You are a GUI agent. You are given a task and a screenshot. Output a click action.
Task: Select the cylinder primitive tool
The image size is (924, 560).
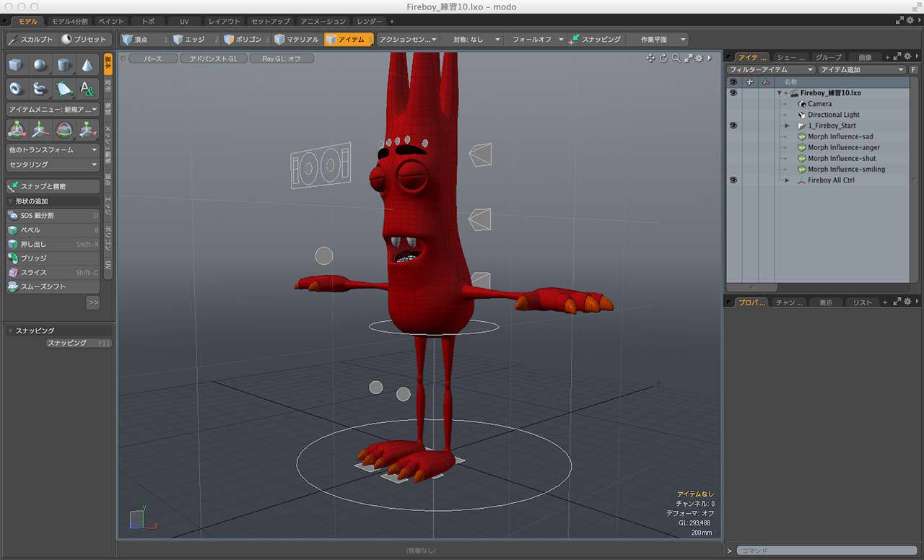pyautogui.click(x=64, y=66)
